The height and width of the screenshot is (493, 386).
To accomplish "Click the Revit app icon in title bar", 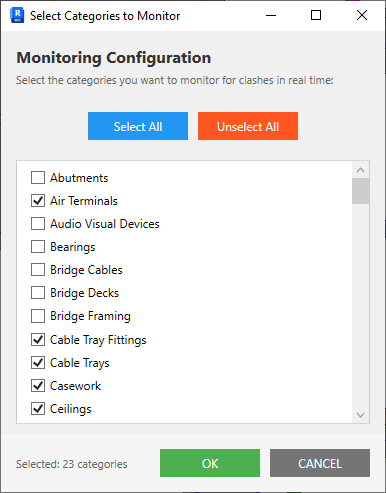I will click(x=17, y=16).
